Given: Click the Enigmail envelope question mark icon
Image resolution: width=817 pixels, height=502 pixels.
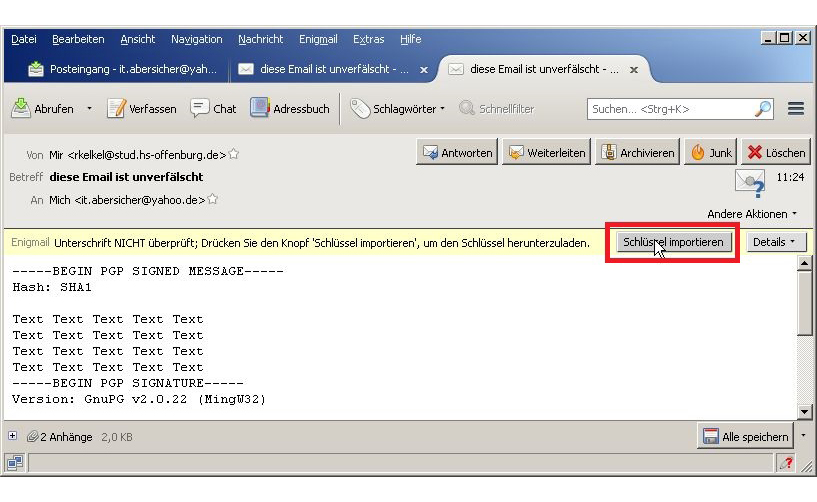Looking at the screenshot, I should (x=749, y=182).
